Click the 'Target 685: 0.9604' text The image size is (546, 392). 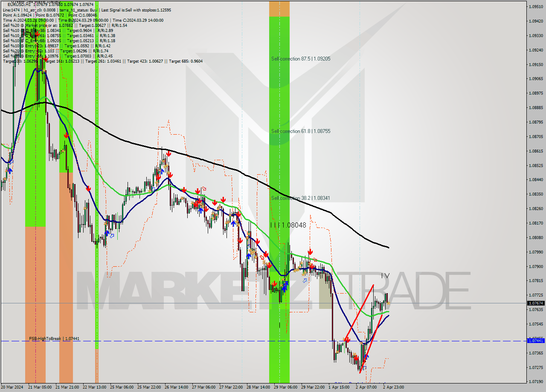(186, 61)
